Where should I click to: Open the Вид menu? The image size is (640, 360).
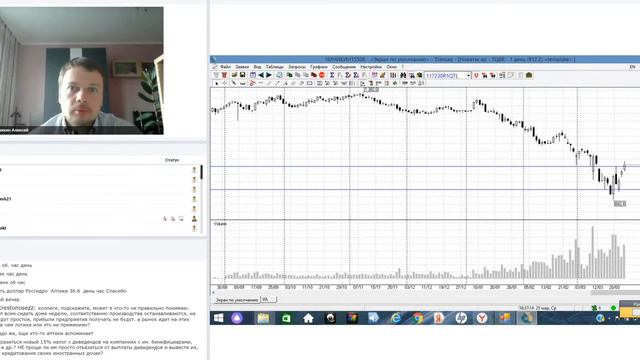(257, 67)
